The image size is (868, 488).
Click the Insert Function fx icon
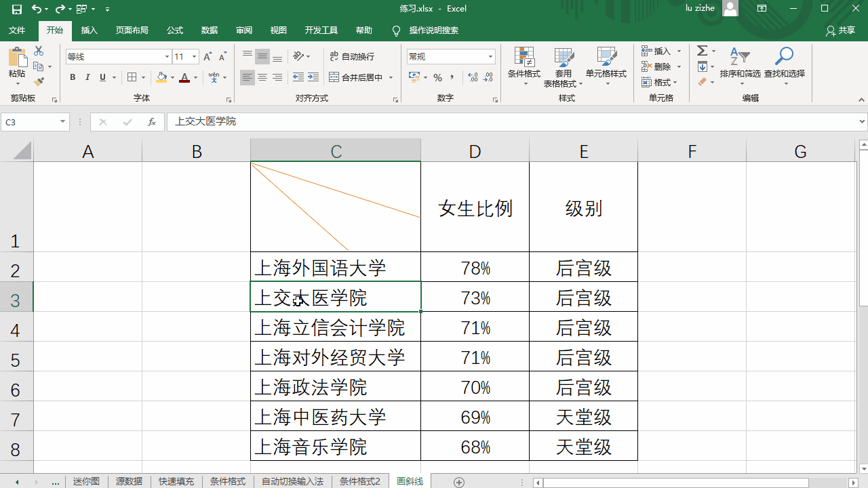[x=152, y=122]
